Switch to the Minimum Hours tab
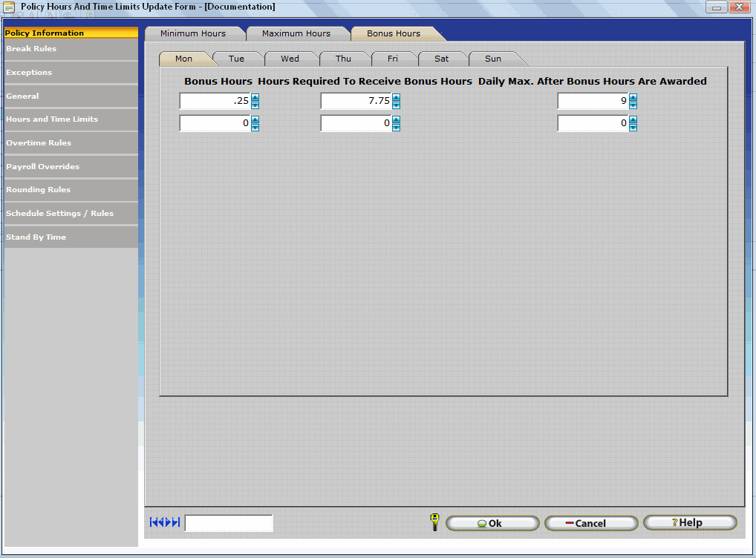Image resolution: width=756 pixels, height=558 pixels. (x=193, y=33)
